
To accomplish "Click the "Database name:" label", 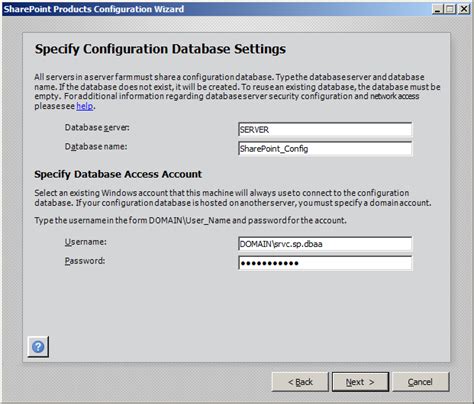I will click(96, 147).
